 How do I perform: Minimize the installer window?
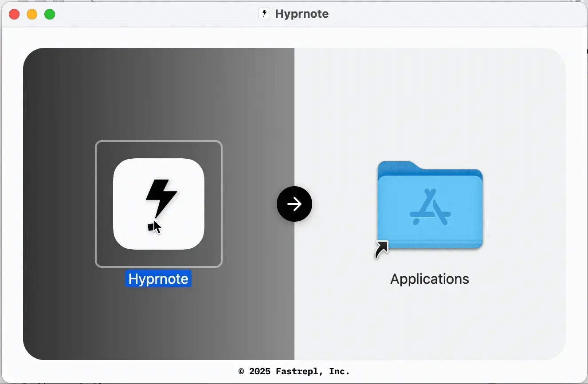tap(32, 14)
